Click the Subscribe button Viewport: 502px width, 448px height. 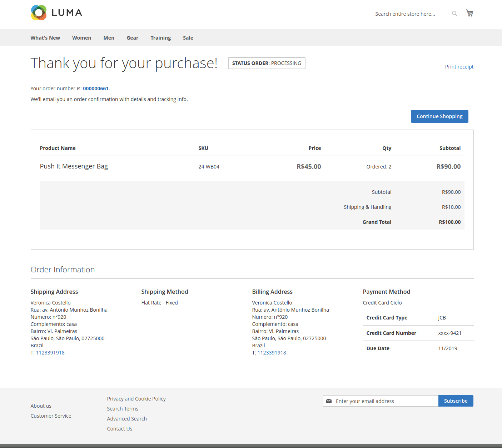[x=456, y=401]
